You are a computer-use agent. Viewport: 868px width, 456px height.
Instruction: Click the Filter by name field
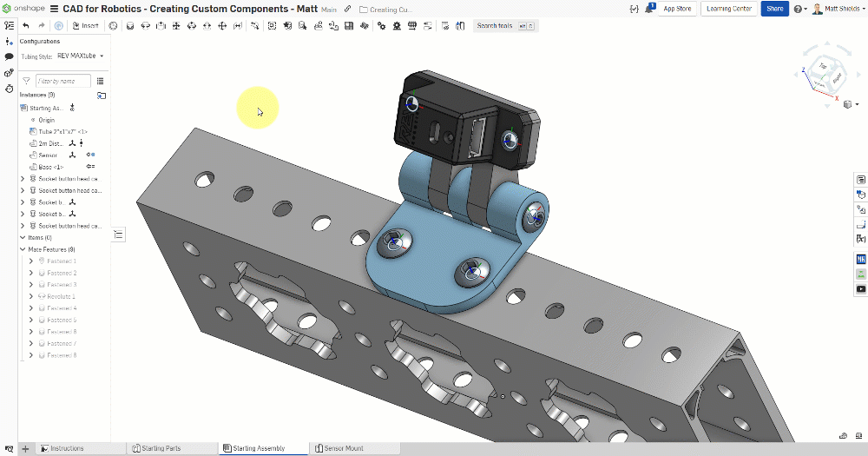click(62, 81)
